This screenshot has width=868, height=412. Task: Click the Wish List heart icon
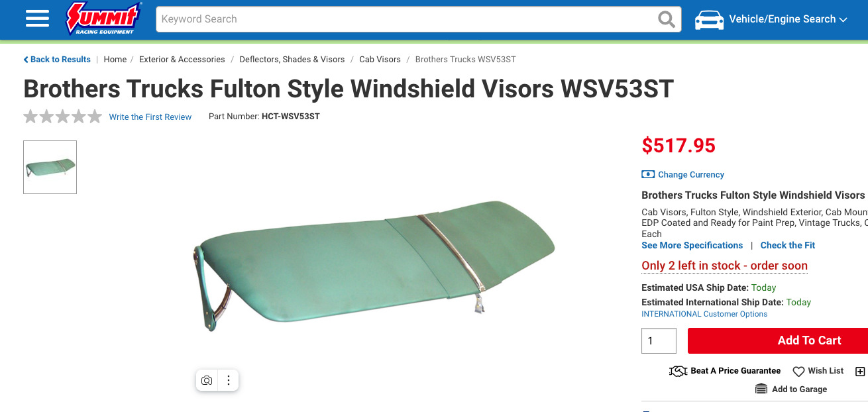click(798, 372)
